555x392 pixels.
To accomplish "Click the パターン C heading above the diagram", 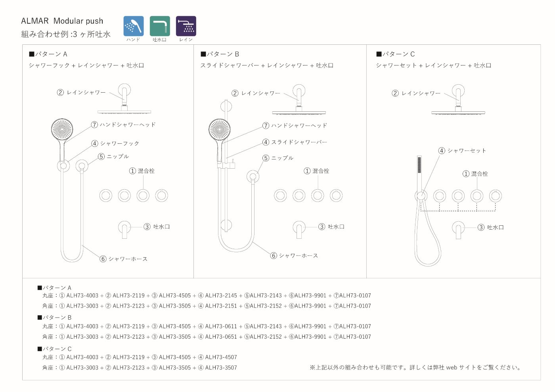I will pos(396,54).
